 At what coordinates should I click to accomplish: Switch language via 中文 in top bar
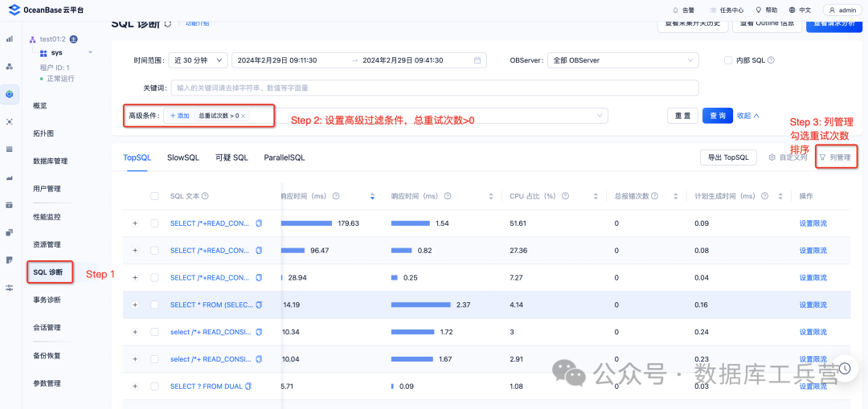800,10
